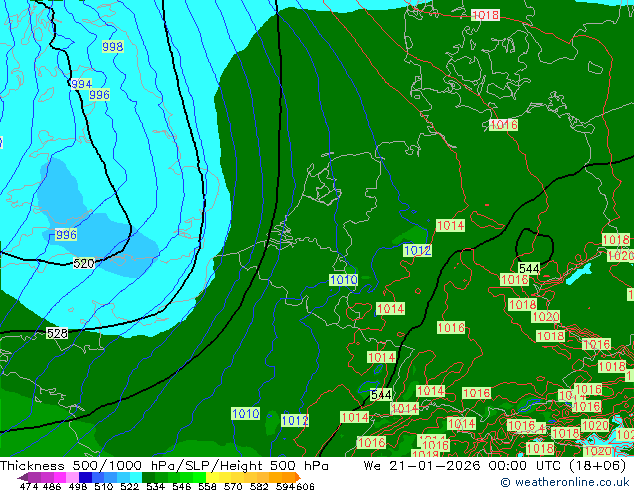Click the closed black 544 contour loop
This screenshot has height=490, width=634.
[534, 246]
